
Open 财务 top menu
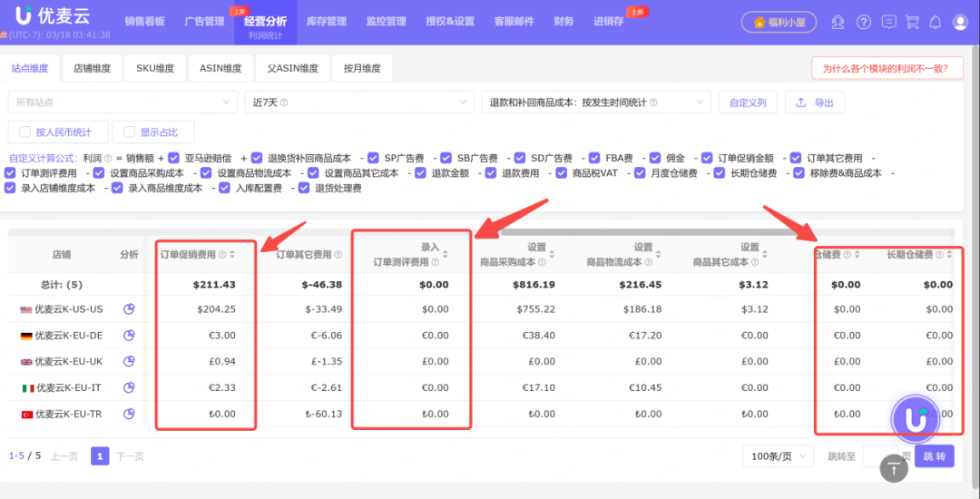563,22
